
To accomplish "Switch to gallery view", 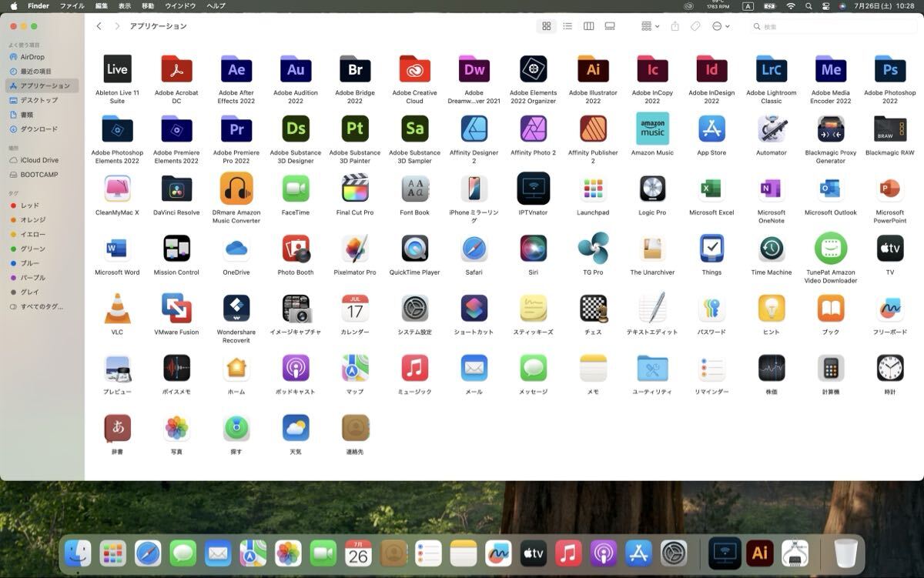I will 610,26.
